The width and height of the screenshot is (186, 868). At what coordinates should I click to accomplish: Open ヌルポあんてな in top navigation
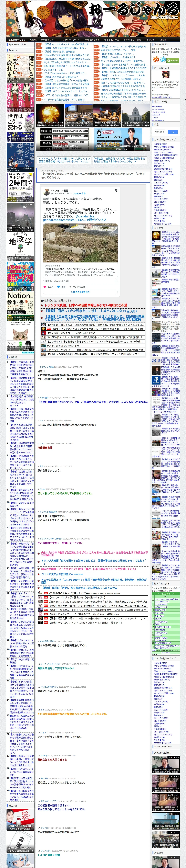click(112, 40)
